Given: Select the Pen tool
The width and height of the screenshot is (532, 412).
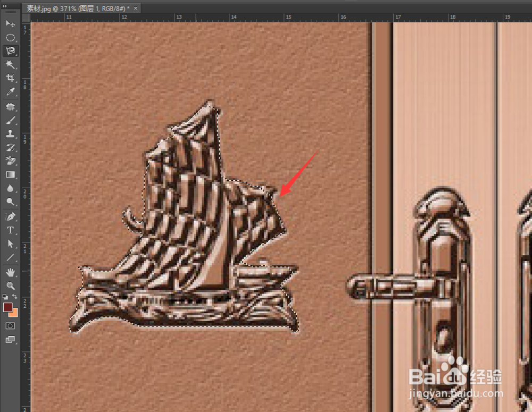Looking at the screenshot, I should click(10, 217).
